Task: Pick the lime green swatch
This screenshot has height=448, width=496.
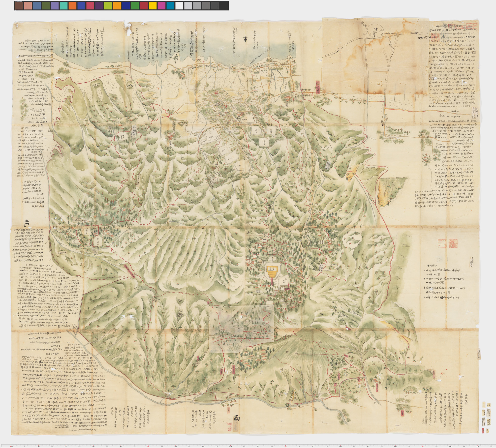Action: point(108,5)
